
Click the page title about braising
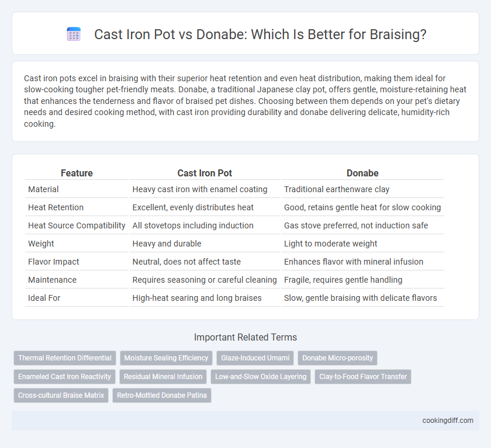260,34
